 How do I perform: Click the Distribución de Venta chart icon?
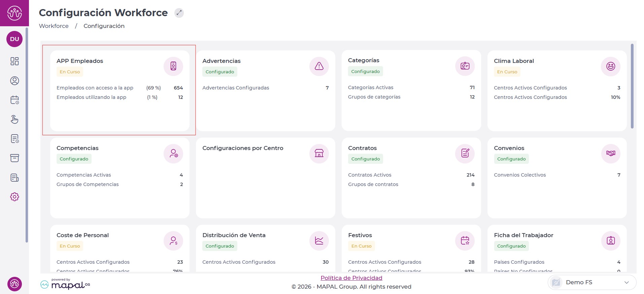coord(319,241)
